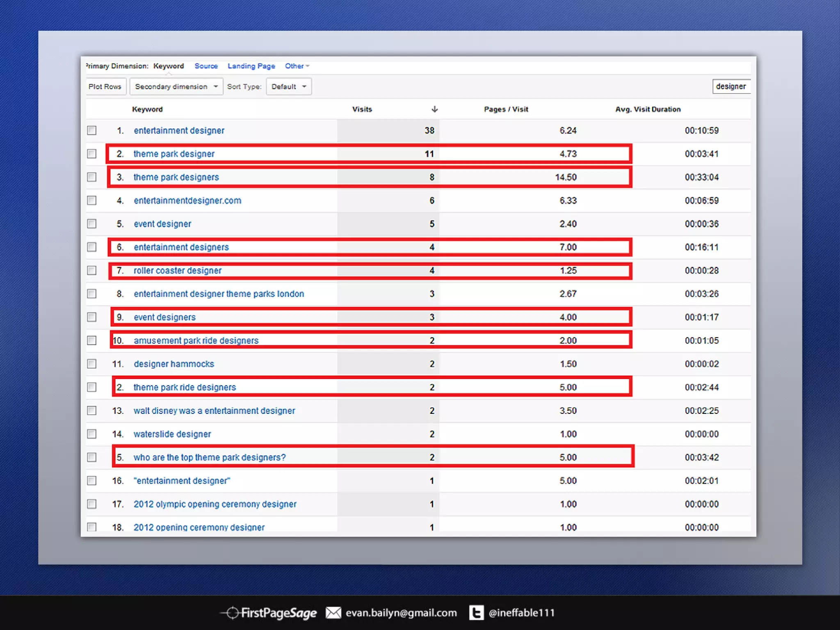Open entertainmentdesigner.com keyword link

click(187, 201)
